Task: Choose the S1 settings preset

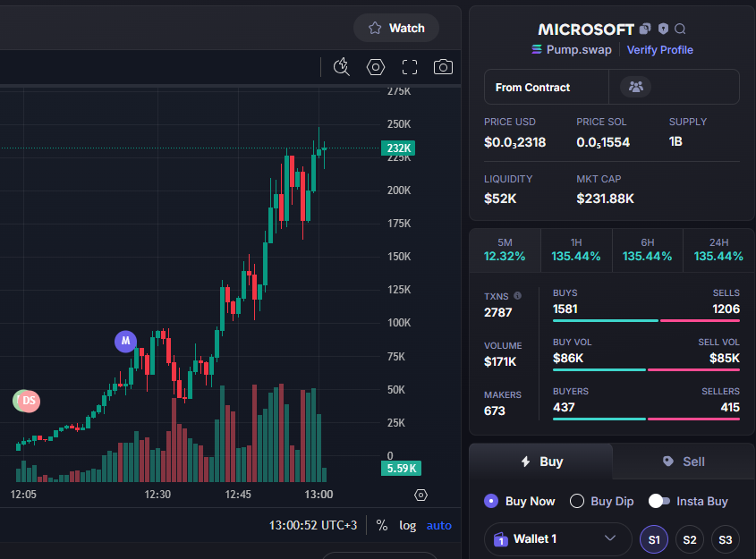Action: coord(654,539)
